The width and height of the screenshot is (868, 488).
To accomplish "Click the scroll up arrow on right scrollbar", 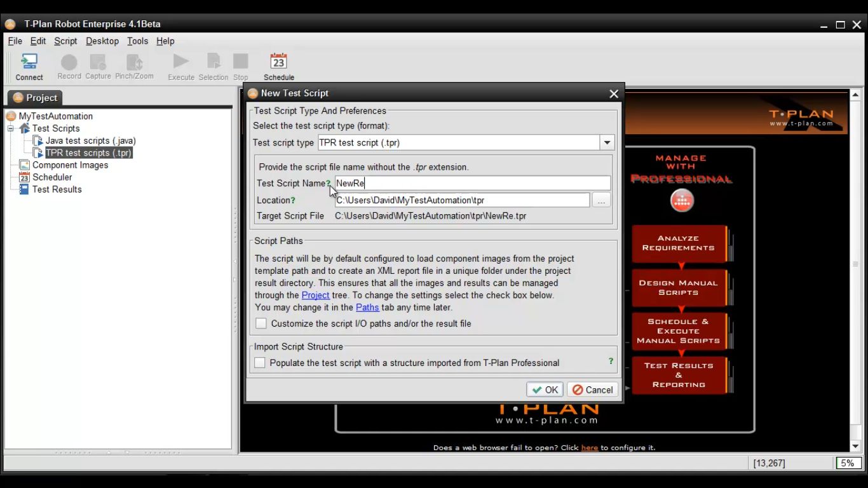I will point(855,95).
